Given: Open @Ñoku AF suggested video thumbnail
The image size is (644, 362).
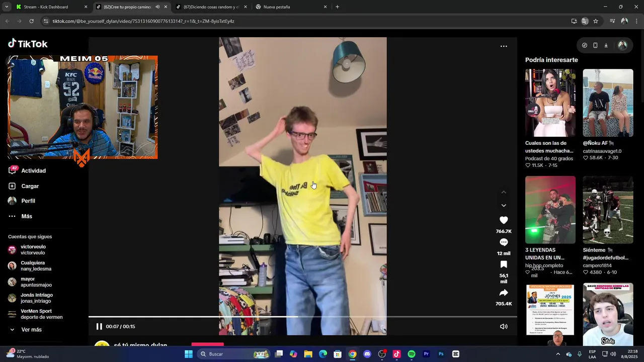Looking at the screenshot, I should click(608, 103).
